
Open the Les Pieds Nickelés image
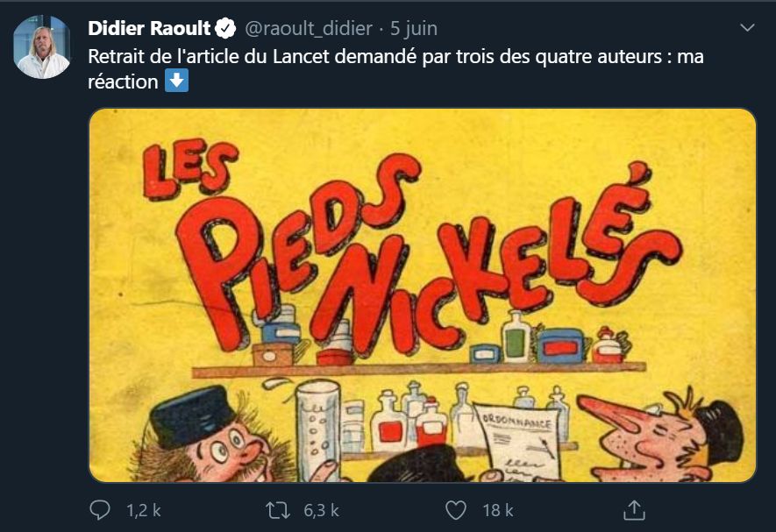point(422,294)
